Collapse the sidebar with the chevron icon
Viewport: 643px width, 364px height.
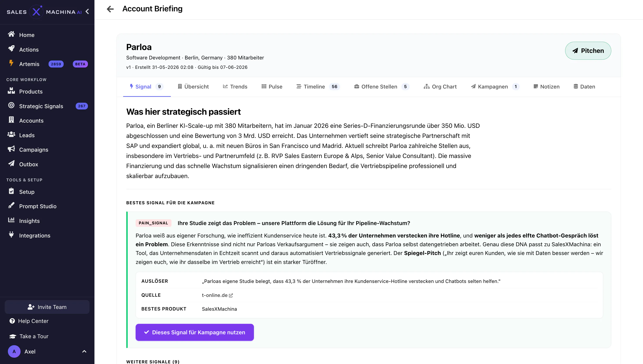click(x=87, y=12)
